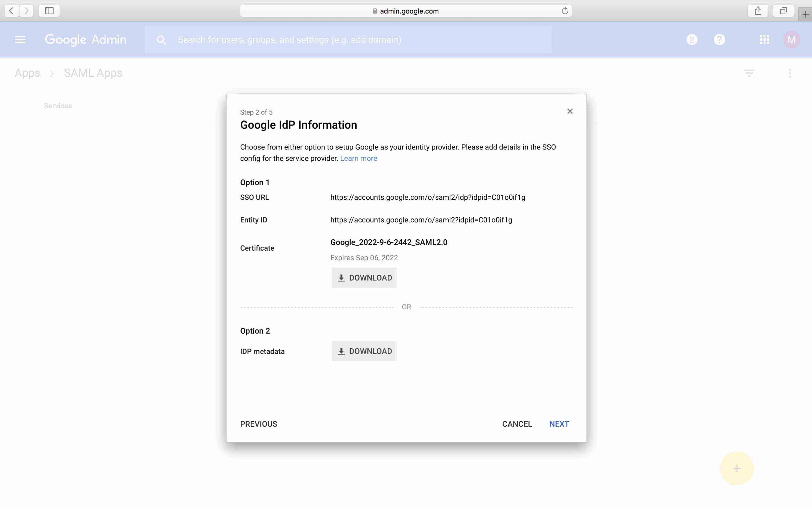Click the yellow add app button

coord(737,468)
